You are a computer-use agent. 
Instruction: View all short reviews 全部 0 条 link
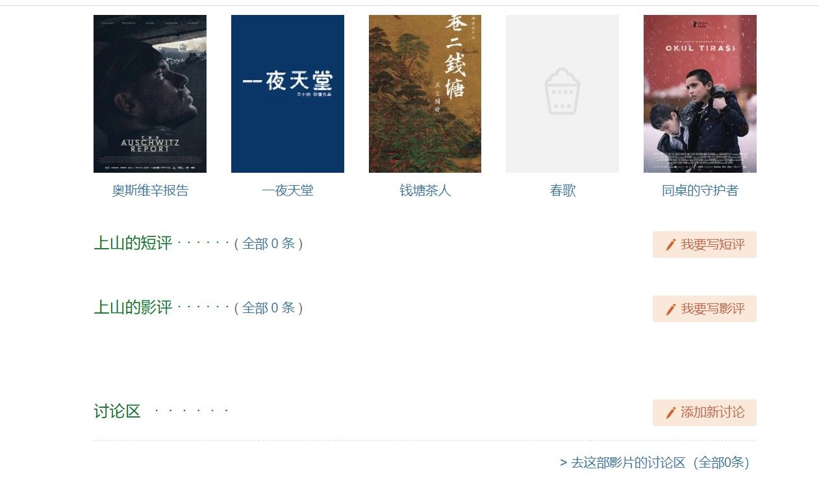point(269,244)
